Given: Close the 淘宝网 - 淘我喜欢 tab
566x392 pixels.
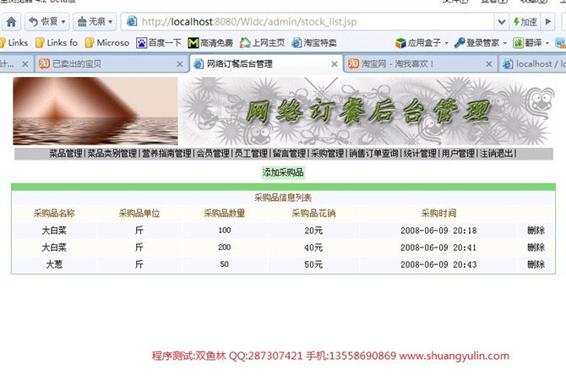Looking at the screenshot, I should pos(489,64).
